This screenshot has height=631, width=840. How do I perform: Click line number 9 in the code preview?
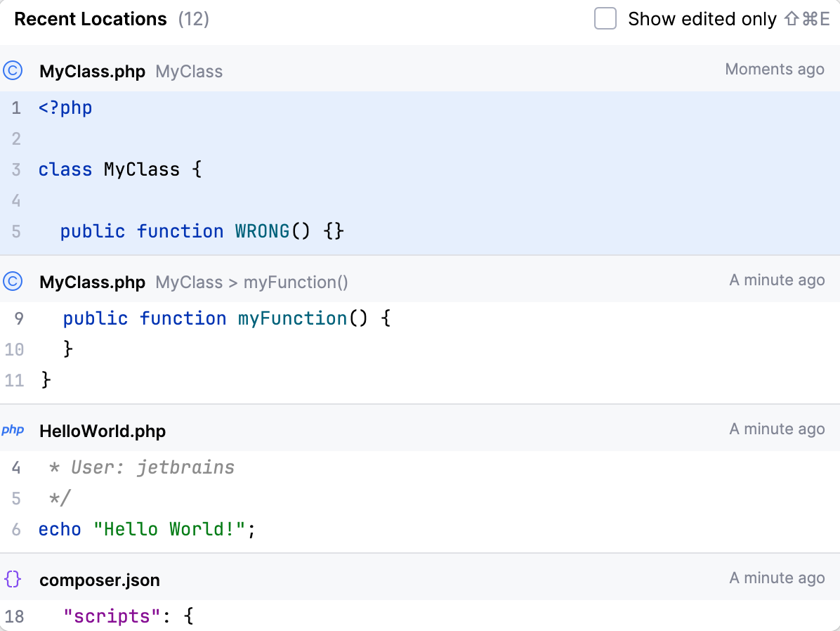[x=18, y=318]
